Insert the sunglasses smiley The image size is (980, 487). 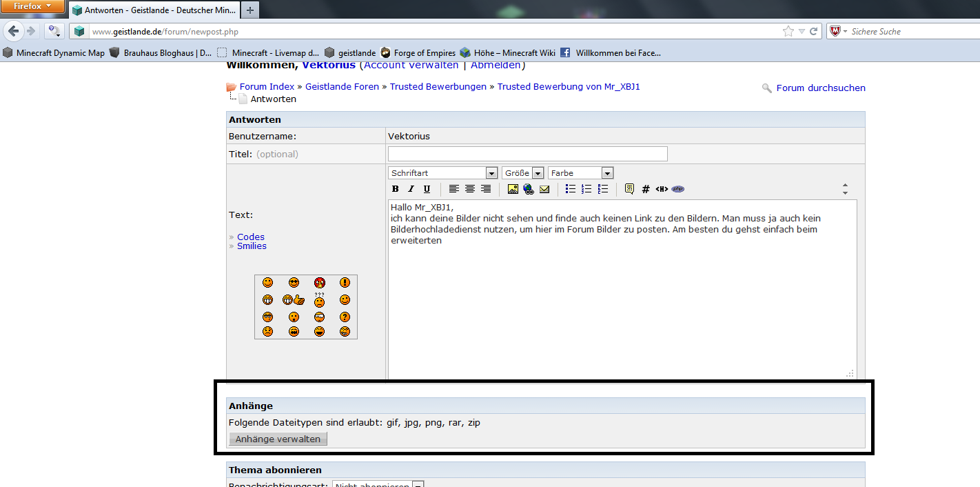(x=294, y=282)
